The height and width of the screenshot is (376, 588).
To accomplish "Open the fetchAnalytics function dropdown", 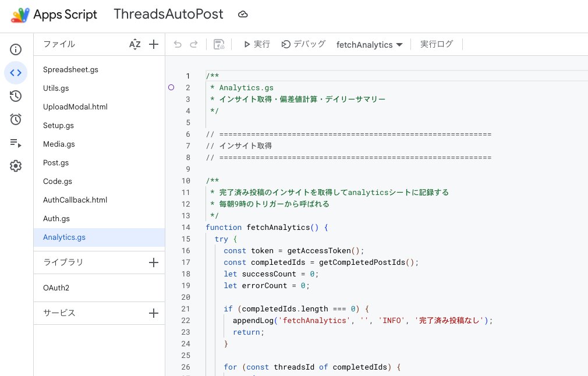I will (x=369, y=45).
